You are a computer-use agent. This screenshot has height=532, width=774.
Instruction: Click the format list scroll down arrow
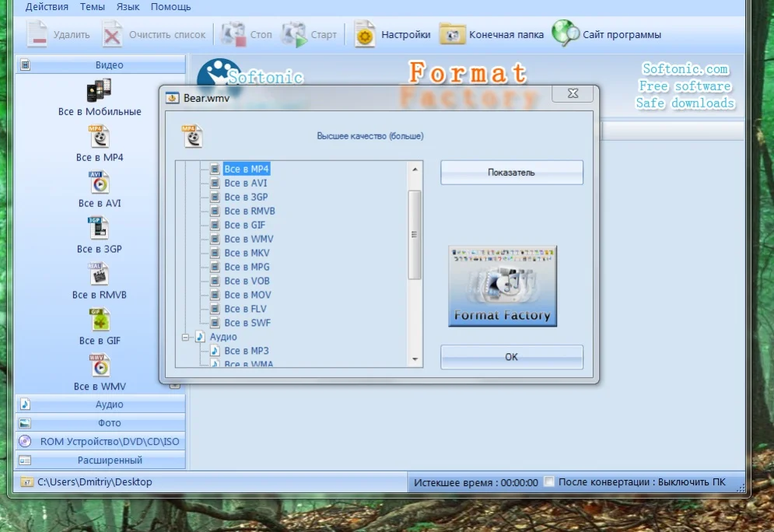415,359
